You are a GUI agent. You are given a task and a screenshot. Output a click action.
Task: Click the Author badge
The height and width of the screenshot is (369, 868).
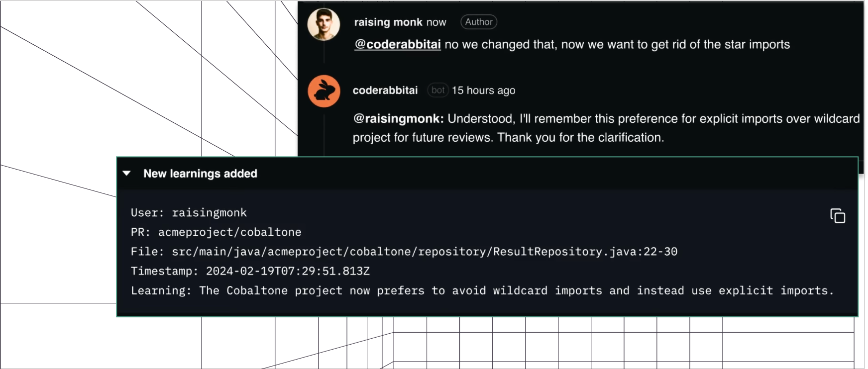click(479, 22)
